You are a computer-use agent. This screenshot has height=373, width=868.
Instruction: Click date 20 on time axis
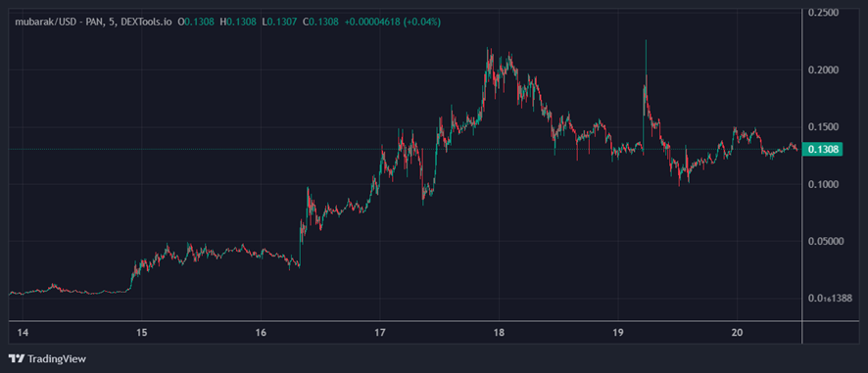click(x=737, y=332)
